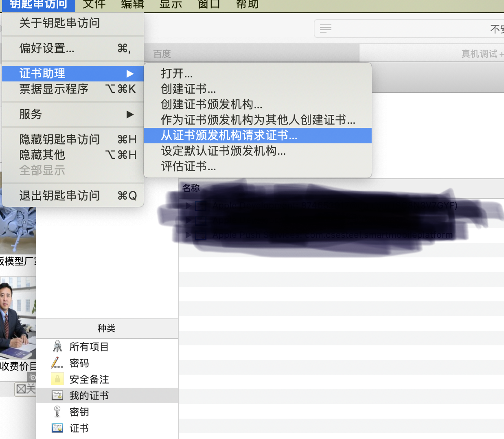Select 证书 category in sidebar
The height and width of the screenshot is (439, 504).
pos(107,428)
